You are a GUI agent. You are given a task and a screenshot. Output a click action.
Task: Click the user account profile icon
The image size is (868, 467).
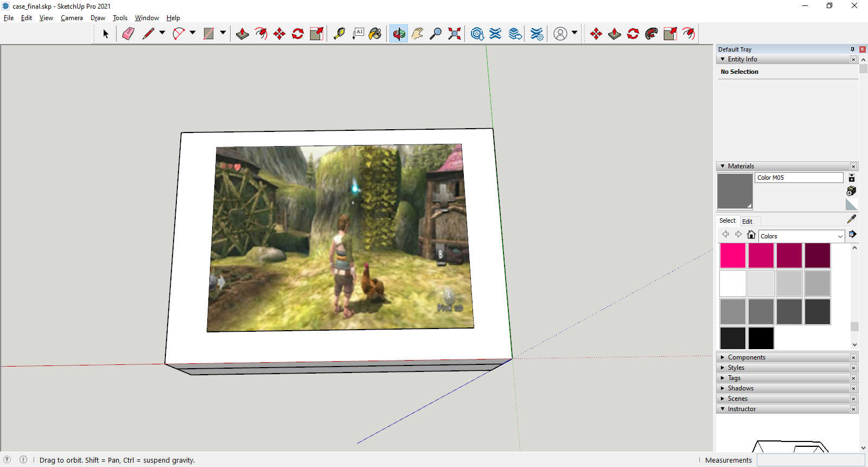click(x=560, y=34)
